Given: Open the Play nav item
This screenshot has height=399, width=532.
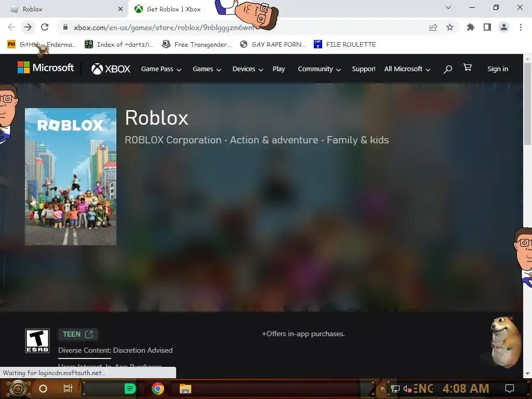Looking at the screenshot, I should [x=278, y=69].
